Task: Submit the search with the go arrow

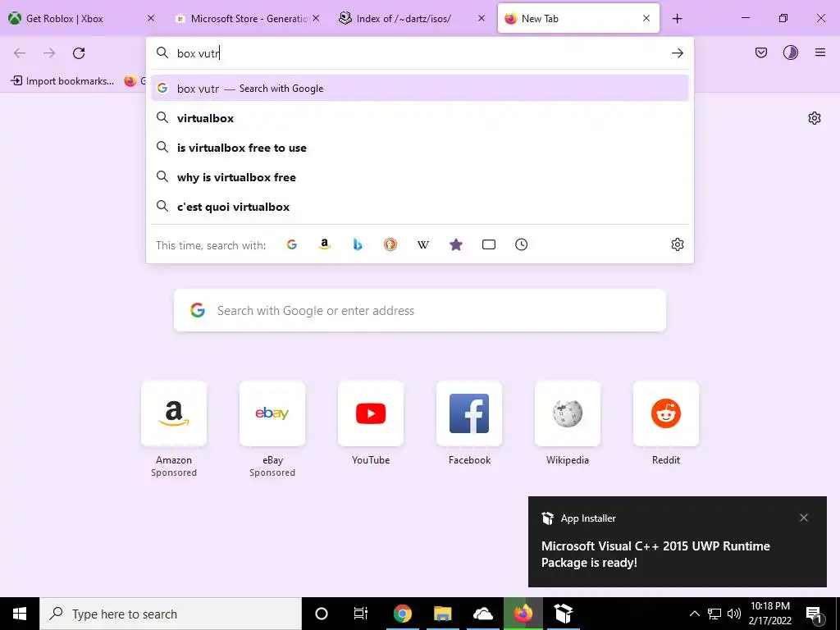Action: [x=677, y=52]
